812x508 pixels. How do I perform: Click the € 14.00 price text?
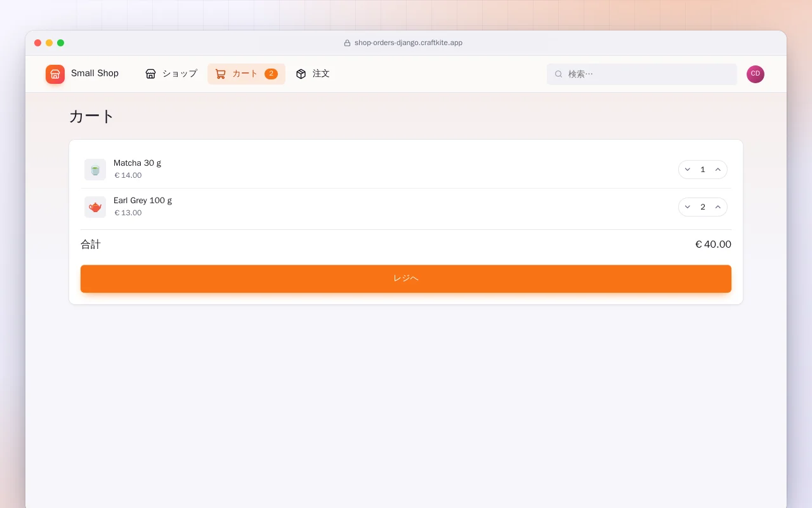(x=128, y=175)
